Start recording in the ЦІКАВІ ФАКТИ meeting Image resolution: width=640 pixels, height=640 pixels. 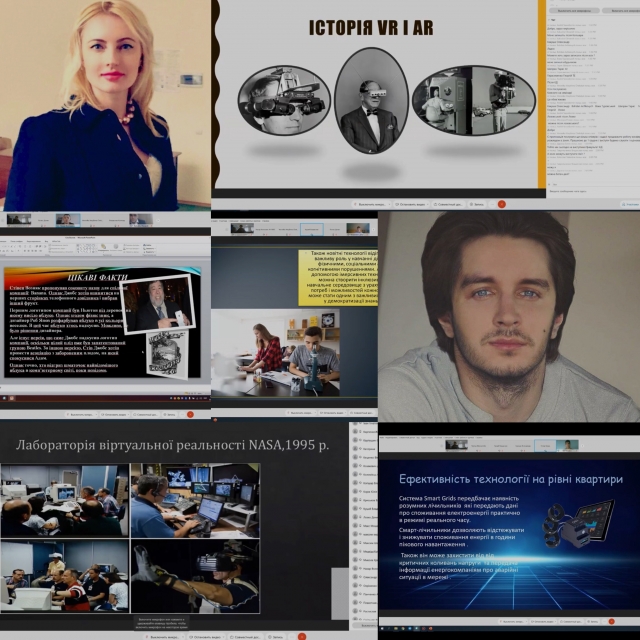pos(169,414)
